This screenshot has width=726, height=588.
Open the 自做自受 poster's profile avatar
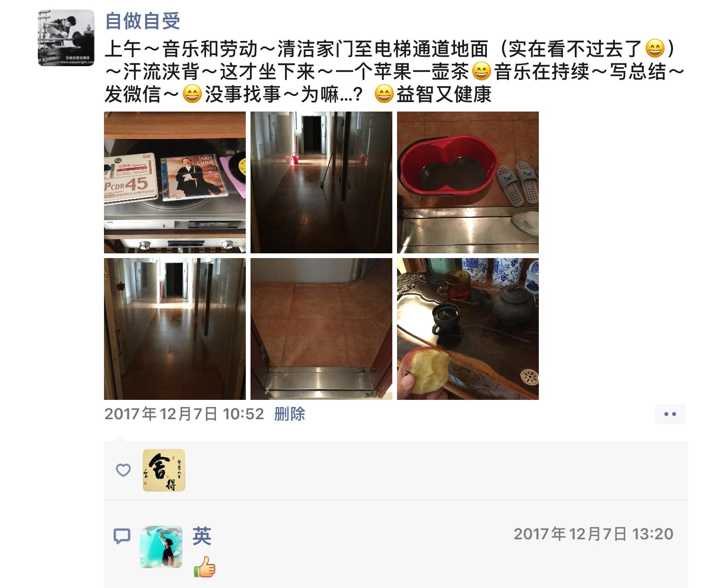pyautogui.click(x=66, y=38)
